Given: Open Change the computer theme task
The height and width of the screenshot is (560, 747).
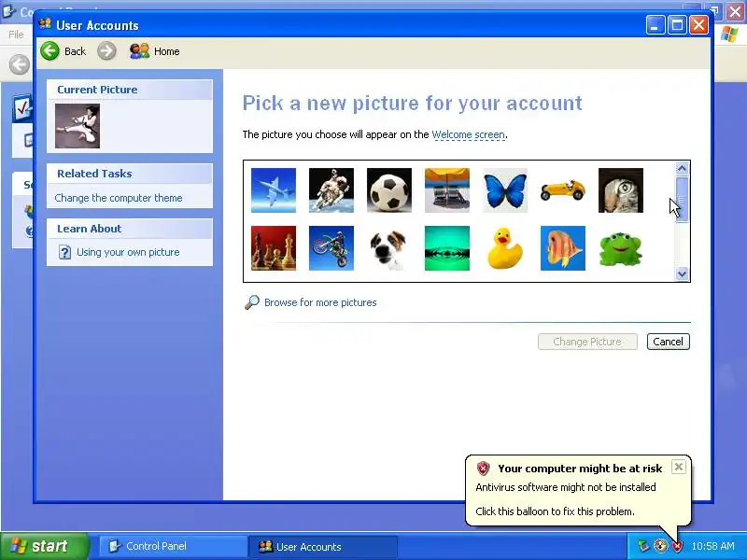Looking at the screenshot, I should 119,198.
